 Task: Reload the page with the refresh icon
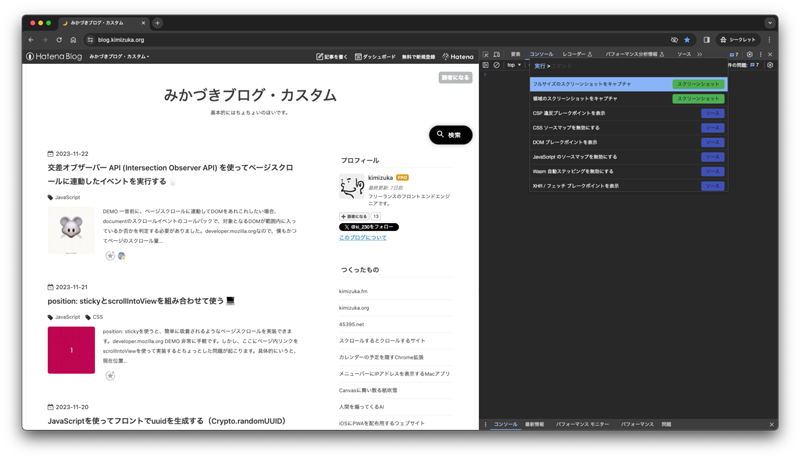(59, 40)
